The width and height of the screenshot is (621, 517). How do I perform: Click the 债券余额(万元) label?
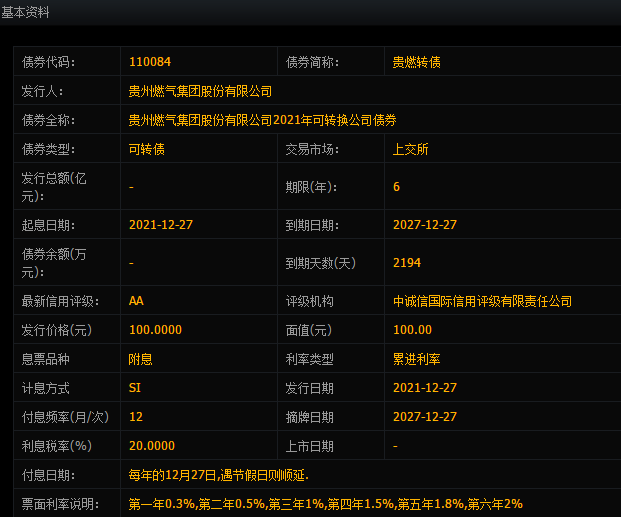pos(54,263)
